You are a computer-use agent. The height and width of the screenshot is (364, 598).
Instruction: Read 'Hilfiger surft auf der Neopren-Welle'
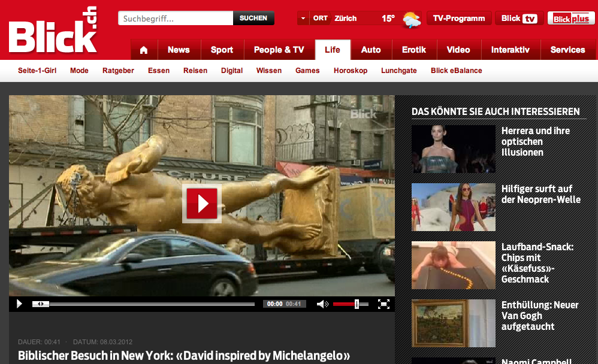coord(541,194)
